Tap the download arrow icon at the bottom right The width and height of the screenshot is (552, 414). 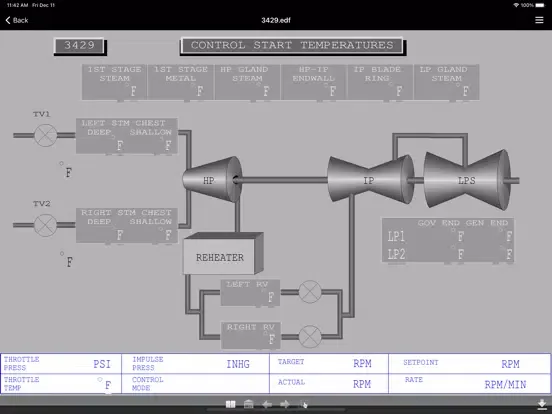coord(542,404)
